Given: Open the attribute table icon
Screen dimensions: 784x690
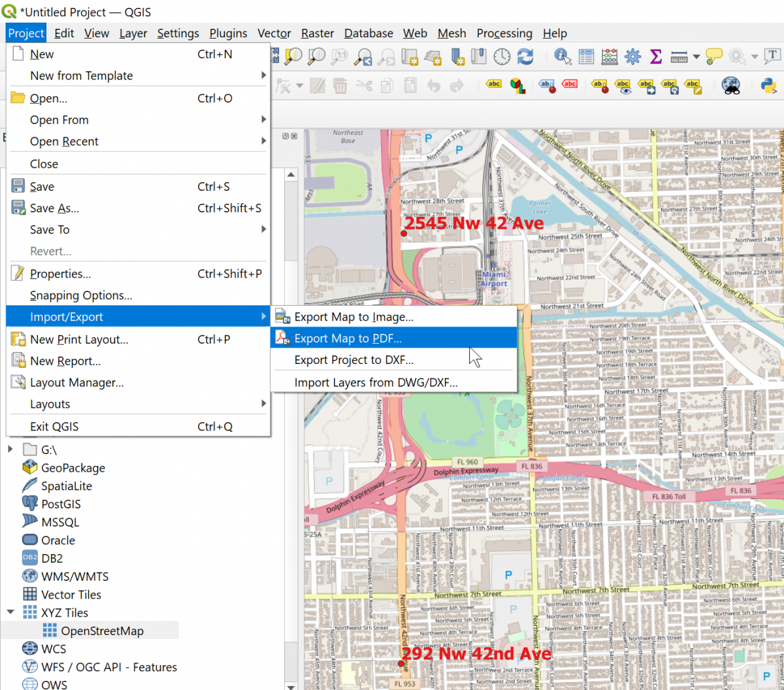Looking at the screenshot, I should click(586, 57).
